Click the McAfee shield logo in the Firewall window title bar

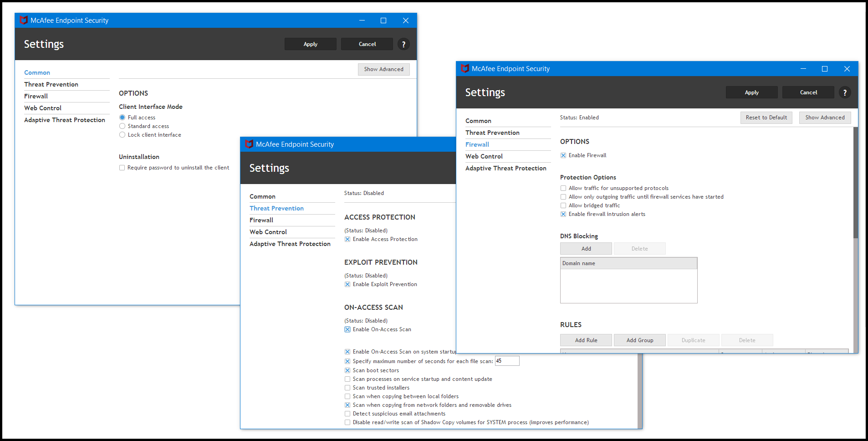tap(465, 68)
